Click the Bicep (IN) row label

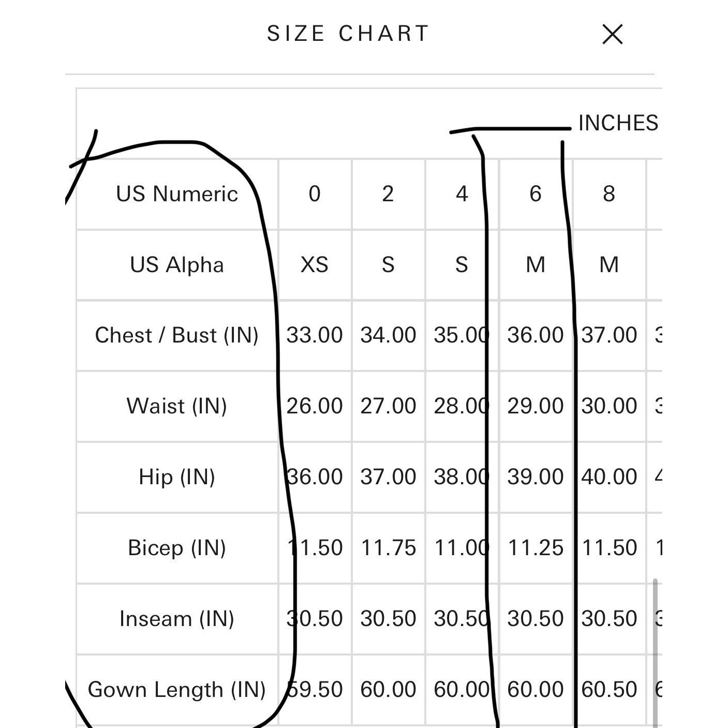(177, 548)
